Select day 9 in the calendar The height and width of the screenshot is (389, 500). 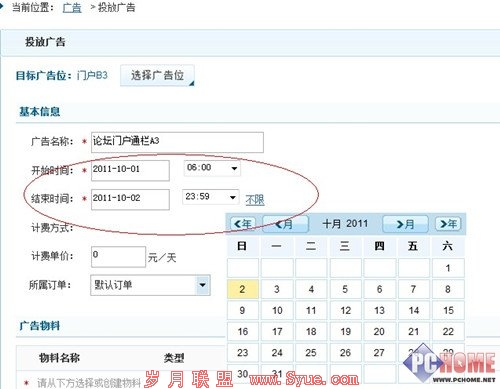click(243, 310)
